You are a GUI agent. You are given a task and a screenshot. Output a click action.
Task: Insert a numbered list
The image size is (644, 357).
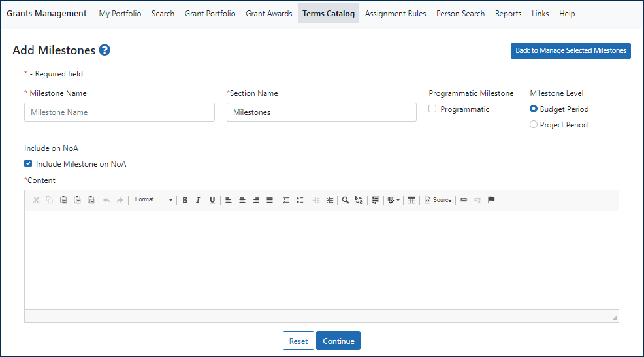click(286, 200)
